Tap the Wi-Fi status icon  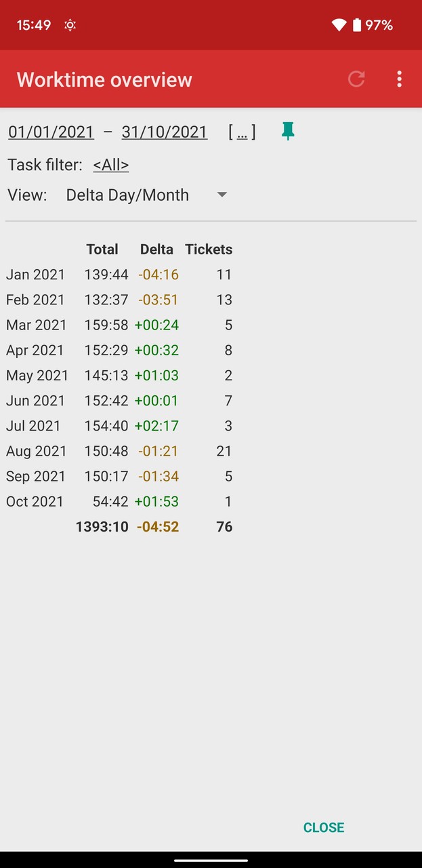click(x=339, y=25)
